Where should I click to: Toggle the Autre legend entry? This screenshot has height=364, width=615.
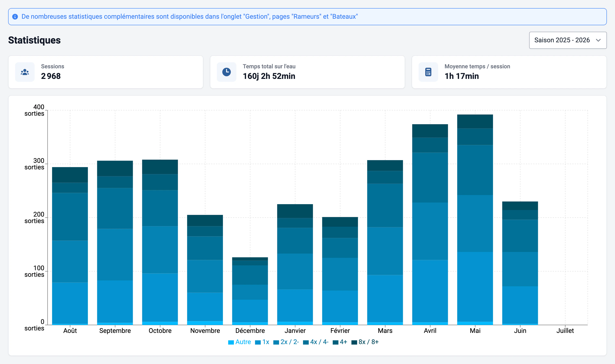tap(239, 342)
